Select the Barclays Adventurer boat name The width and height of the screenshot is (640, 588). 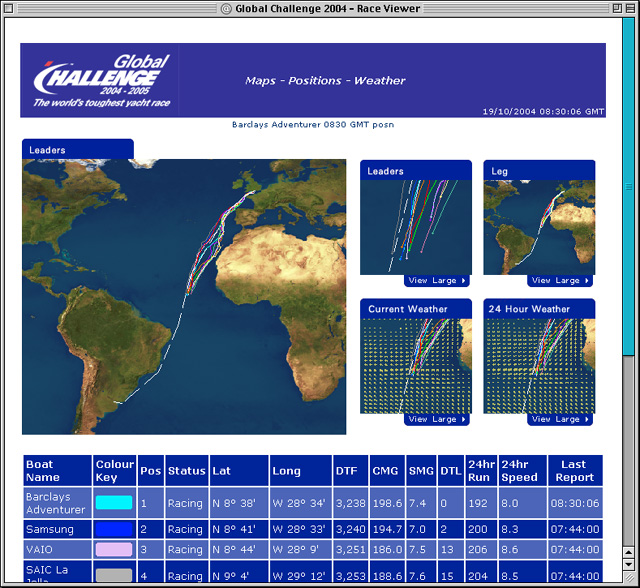(x=56, y=503)
